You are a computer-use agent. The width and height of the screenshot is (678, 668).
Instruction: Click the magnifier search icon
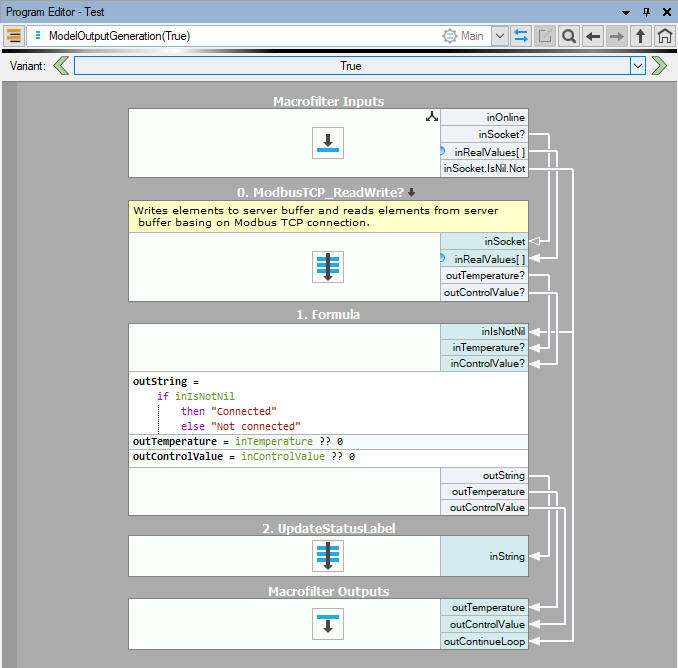[568, 36]
